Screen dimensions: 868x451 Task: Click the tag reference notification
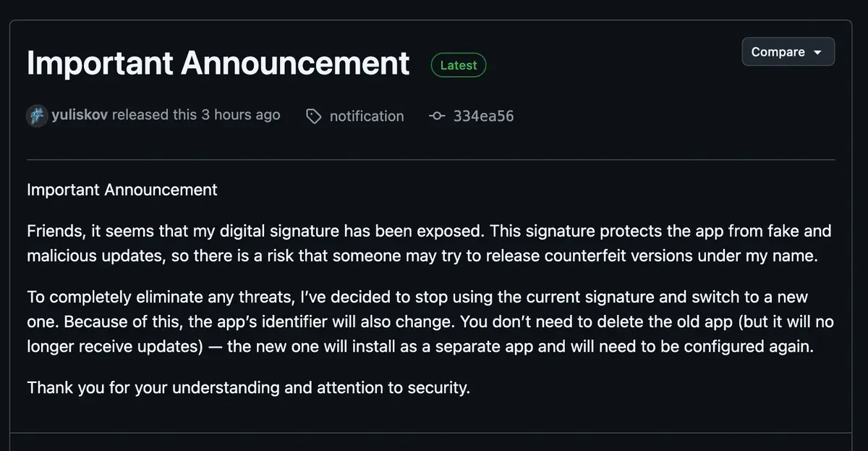click(x=367, y=116)
